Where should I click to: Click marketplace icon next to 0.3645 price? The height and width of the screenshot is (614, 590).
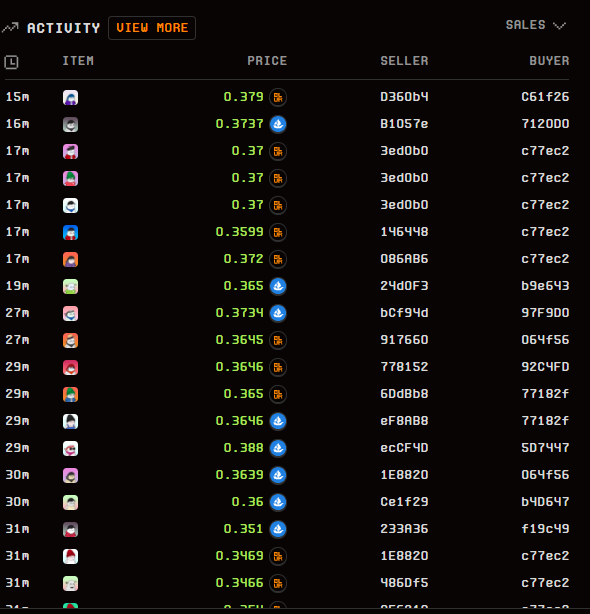pos(278,340)
